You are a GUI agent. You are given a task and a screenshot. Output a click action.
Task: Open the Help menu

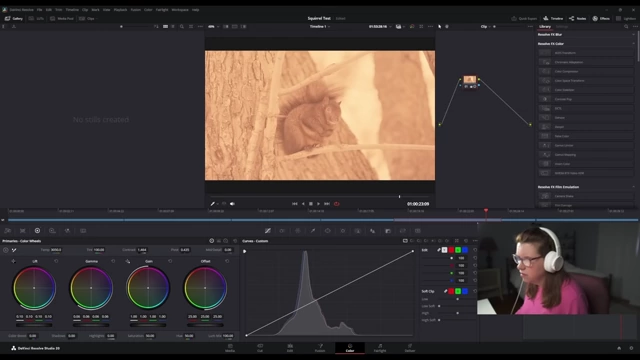[196, 9]
